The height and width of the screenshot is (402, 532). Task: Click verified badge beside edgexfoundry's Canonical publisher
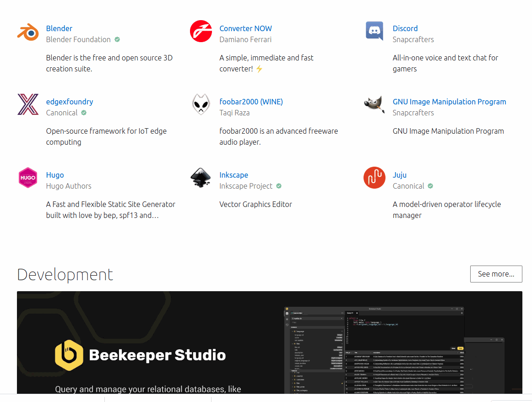tap(84, 113)
